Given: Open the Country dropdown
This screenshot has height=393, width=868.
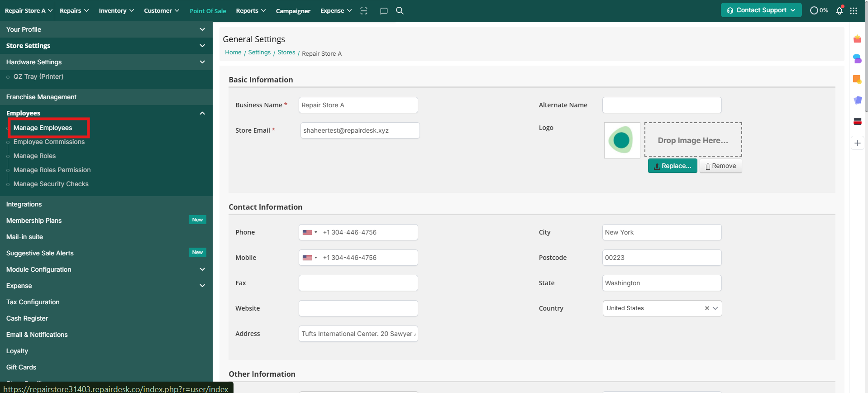Looking at the screenshot, I should (x=715, y=308).
